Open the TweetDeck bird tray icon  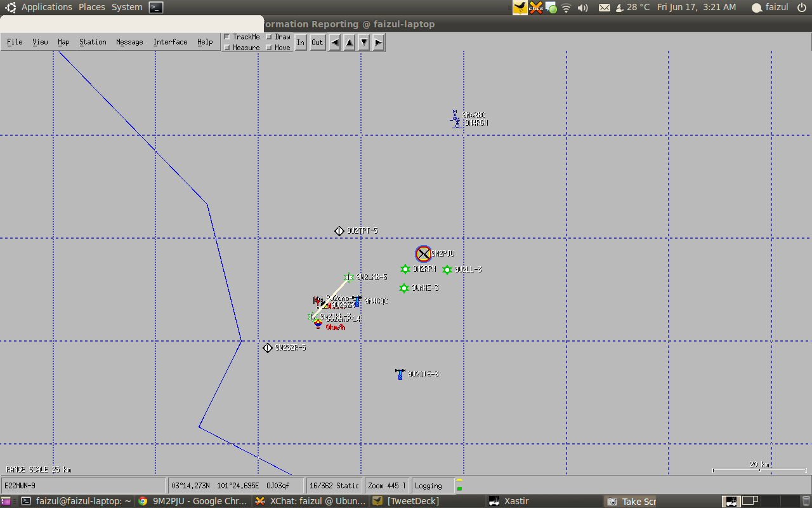pyautogui.click(x=520, y=8)
